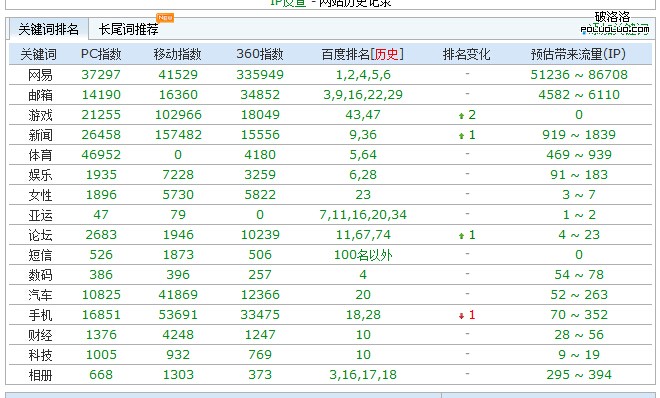Screen dimensions: 660x398
Task: Click the IP设置 link at top
Action: pyautogui.click(x=288, y=3)
